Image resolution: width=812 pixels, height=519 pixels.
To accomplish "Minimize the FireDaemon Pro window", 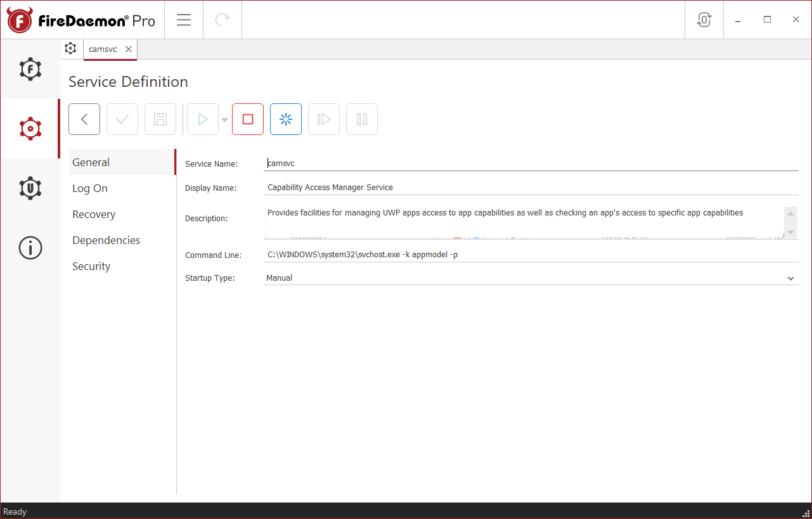I will coord(738,20).
